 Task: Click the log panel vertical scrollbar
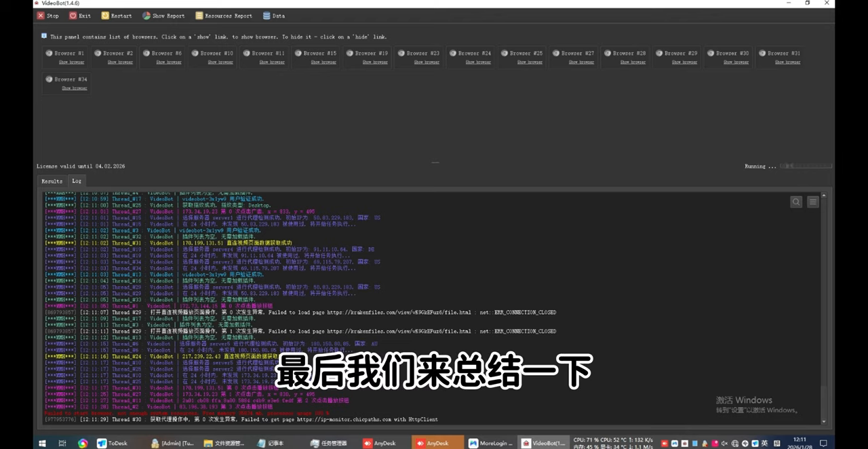[x=825, y=309]
